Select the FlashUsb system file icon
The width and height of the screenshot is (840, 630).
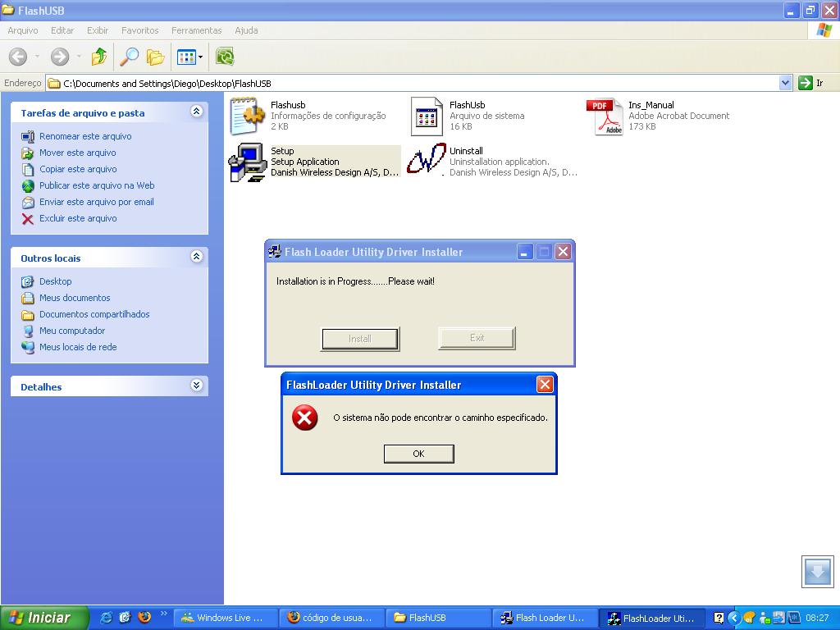[x=427, y=116]
